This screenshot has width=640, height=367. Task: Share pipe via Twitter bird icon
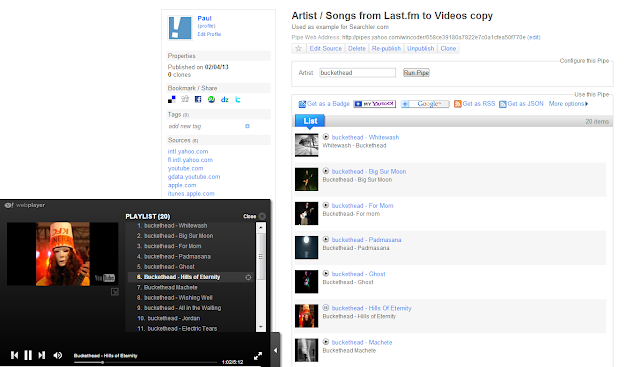pos(238,99)
